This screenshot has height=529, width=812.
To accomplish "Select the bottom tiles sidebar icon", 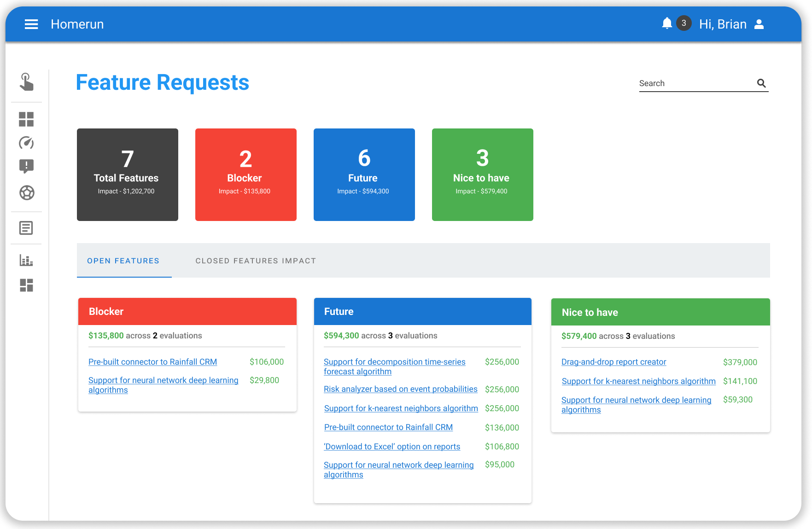I will (26, 285).
